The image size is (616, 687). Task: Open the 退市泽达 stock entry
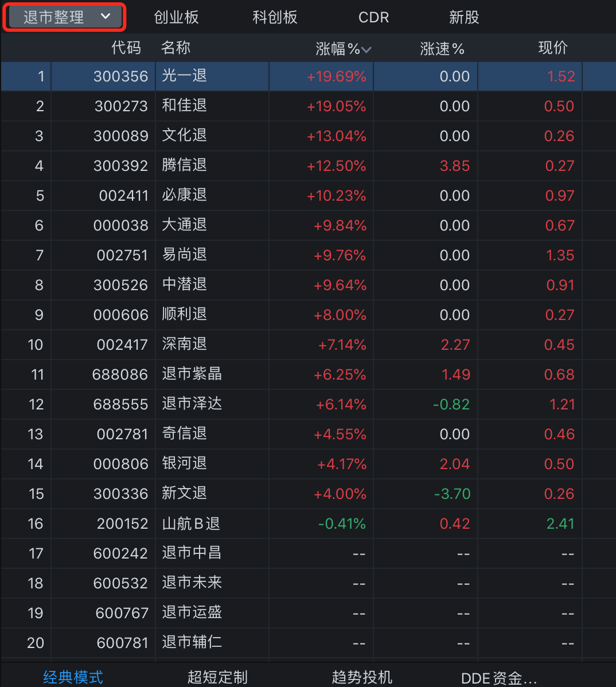click(x=192, y=404)
